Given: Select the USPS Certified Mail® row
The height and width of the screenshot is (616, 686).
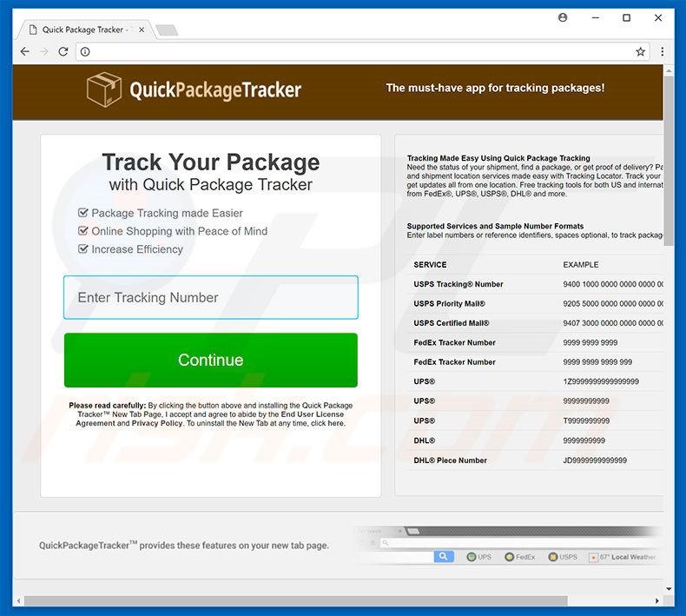Looking at the screenshot, I should coord(537,323).
